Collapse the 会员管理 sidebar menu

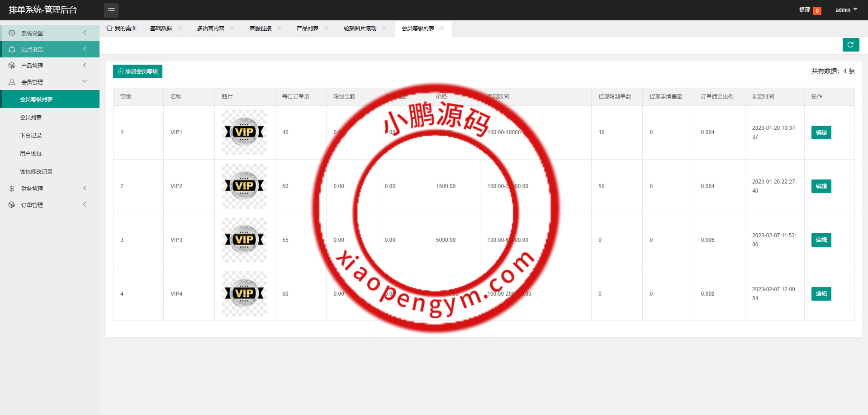pos(50,82)
